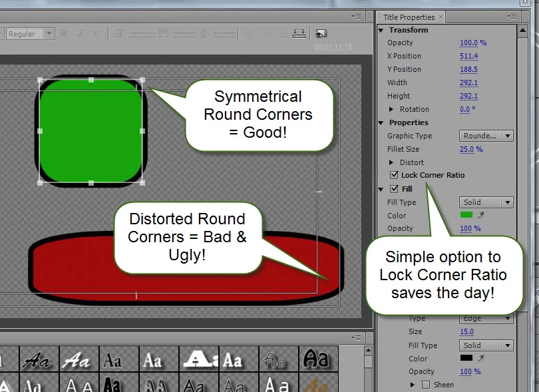This screenshot has height=392, width=539.
Task: Align text left in title toolbar
Action: 249,34
